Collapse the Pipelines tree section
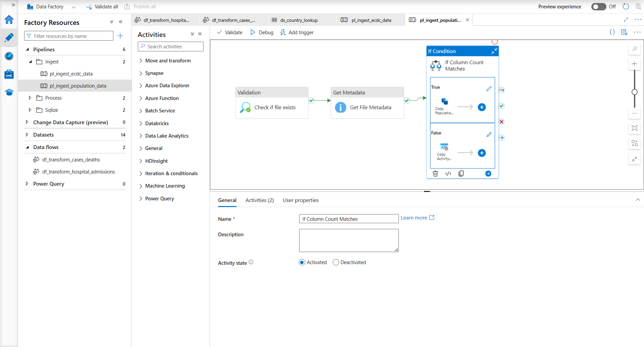 tap(28, 49)
